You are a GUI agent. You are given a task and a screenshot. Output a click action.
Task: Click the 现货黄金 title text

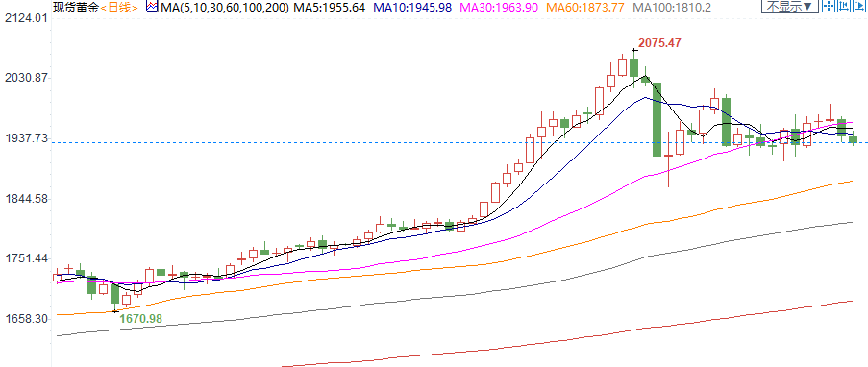75,7
